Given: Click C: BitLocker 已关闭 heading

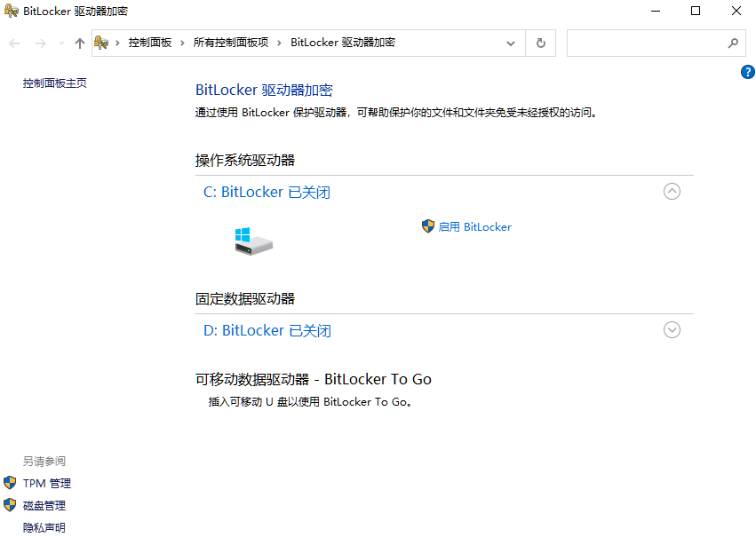Looking at the screenshot, I should (x=267, y=193).
